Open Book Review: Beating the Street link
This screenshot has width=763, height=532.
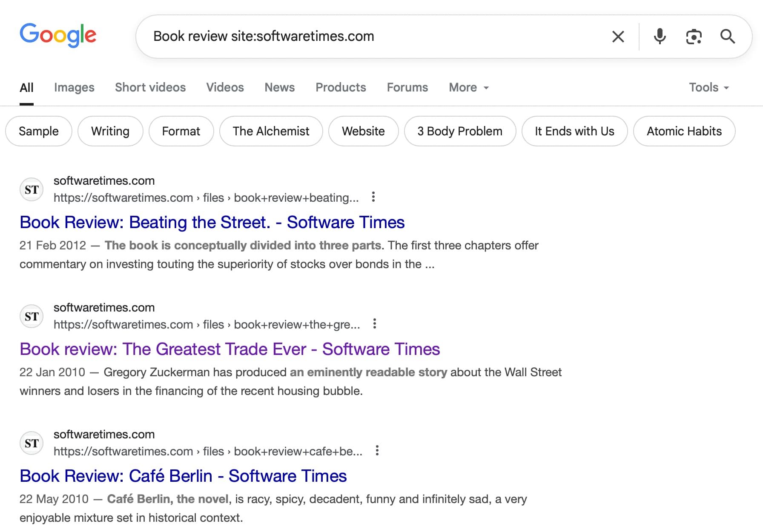tap(212, 222)
